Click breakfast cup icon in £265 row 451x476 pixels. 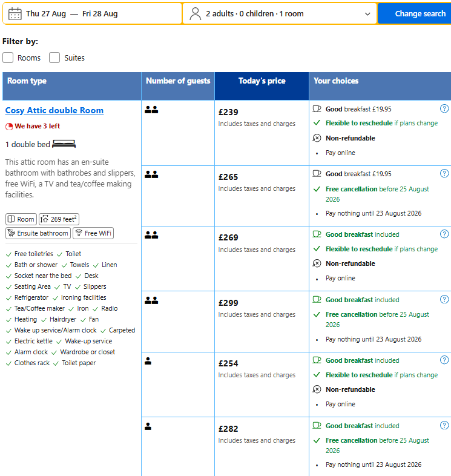[x=317, y=174]
